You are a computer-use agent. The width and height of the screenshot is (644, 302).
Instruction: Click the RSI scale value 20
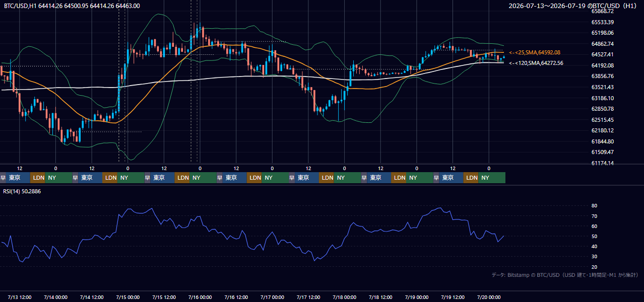tap(594, 267)
